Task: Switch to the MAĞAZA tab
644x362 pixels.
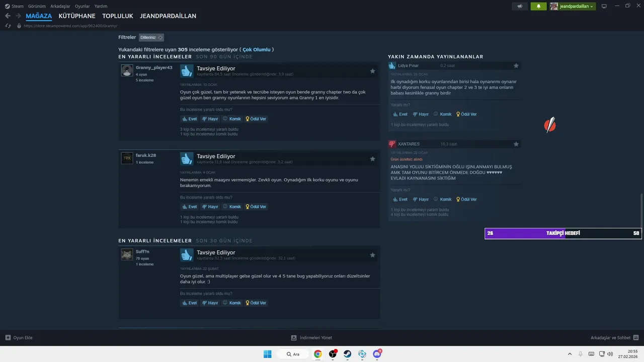Action: click(39, 16)
